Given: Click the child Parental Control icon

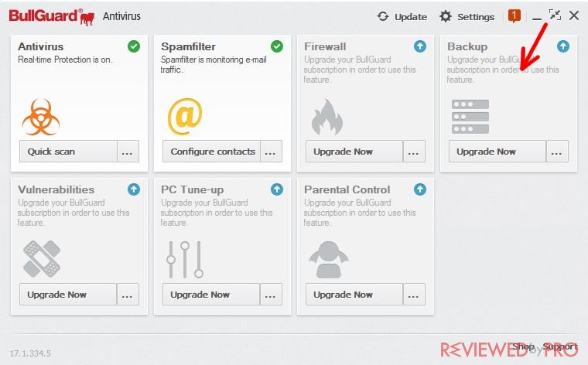Looking at the screenshot, I should pos(329,259).
